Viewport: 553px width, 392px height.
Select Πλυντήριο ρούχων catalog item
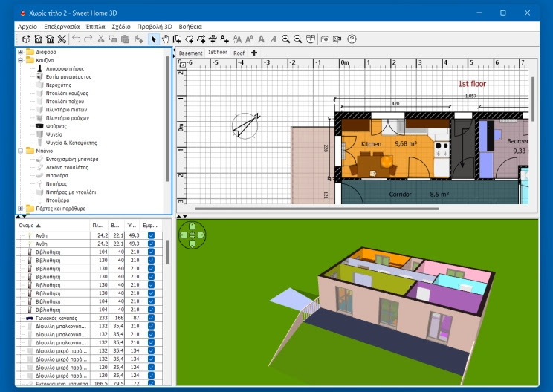pos(67,118)
